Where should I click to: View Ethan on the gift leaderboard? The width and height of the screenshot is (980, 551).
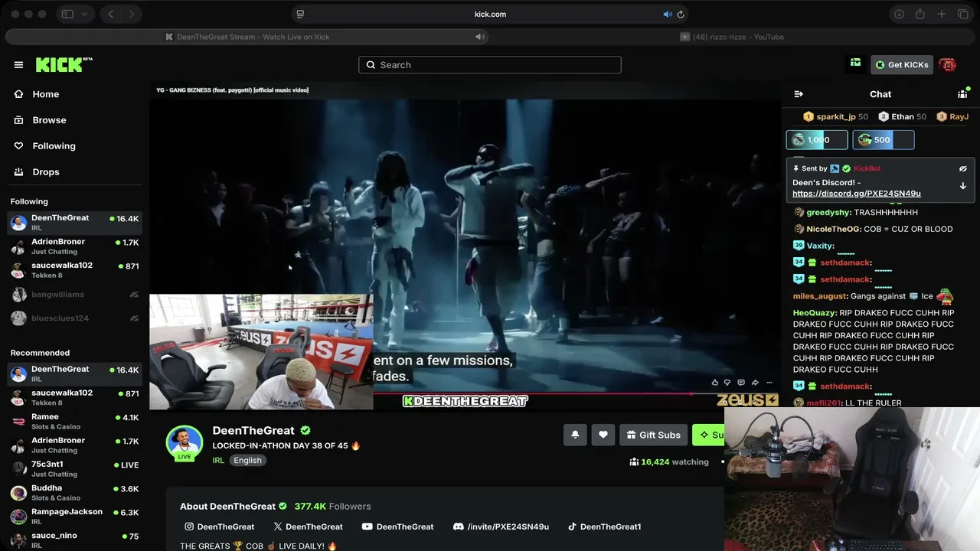point(902,117)
